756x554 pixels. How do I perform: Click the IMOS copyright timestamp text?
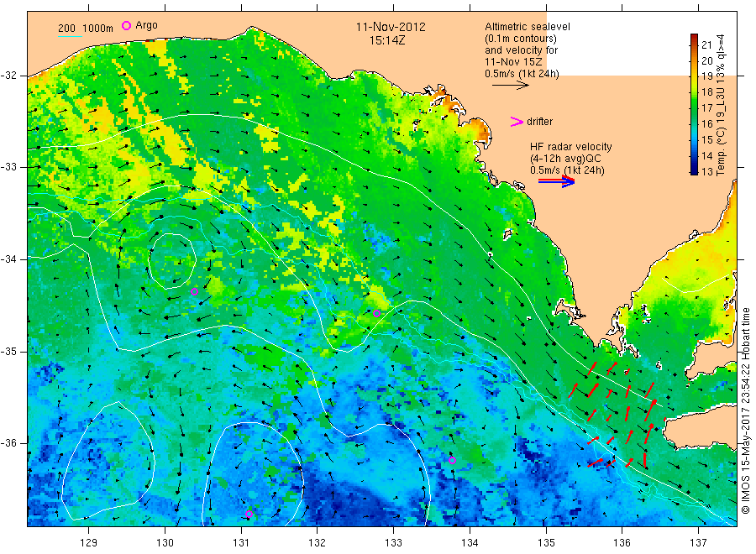point(746,411)
